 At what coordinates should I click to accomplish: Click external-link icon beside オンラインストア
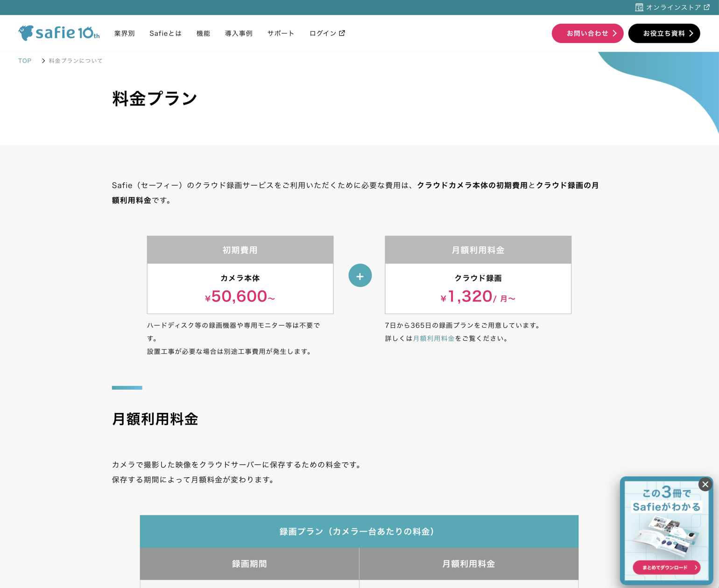[707, 7]
